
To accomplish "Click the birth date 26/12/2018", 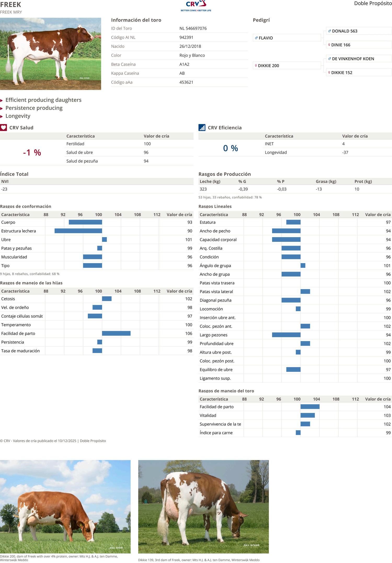I will coord(190,46).
